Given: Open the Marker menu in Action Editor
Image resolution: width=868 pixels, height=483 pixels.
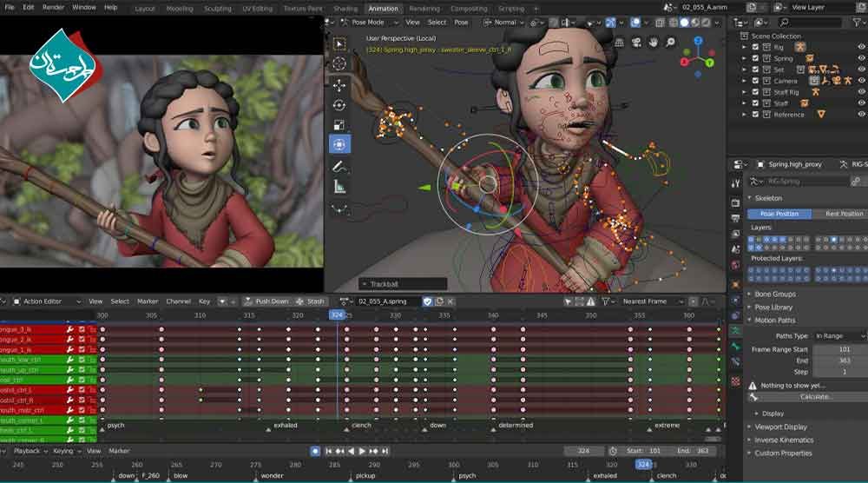Looking at the screenshot, I should click(x=148, y=301).
